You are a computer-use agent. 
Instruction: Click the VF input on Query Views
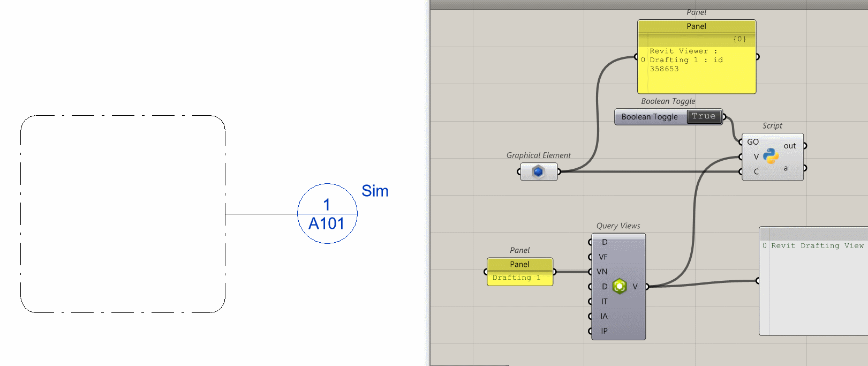603,257
